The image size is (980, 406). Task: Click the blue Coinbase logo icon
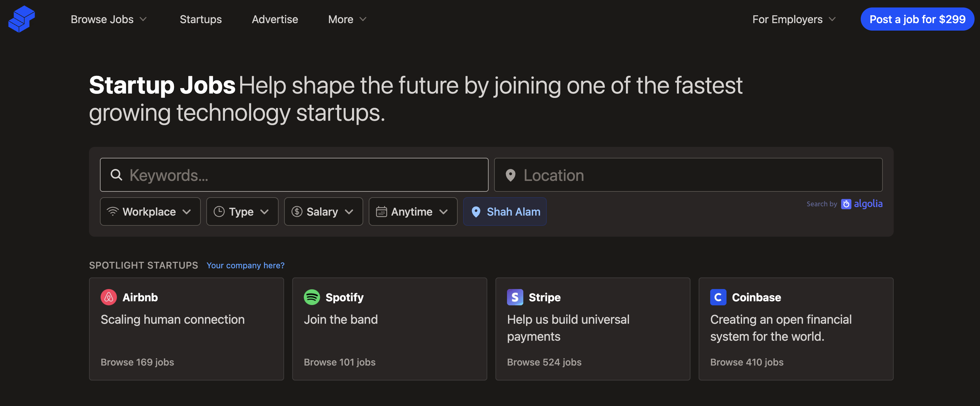point(718,297)
